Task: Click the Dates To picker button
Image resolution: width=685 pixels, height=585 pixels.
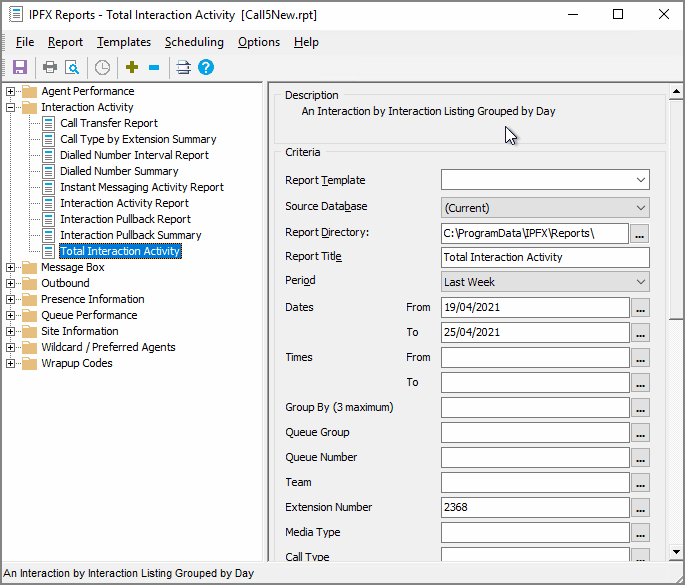Action: (x=640, y=333)
